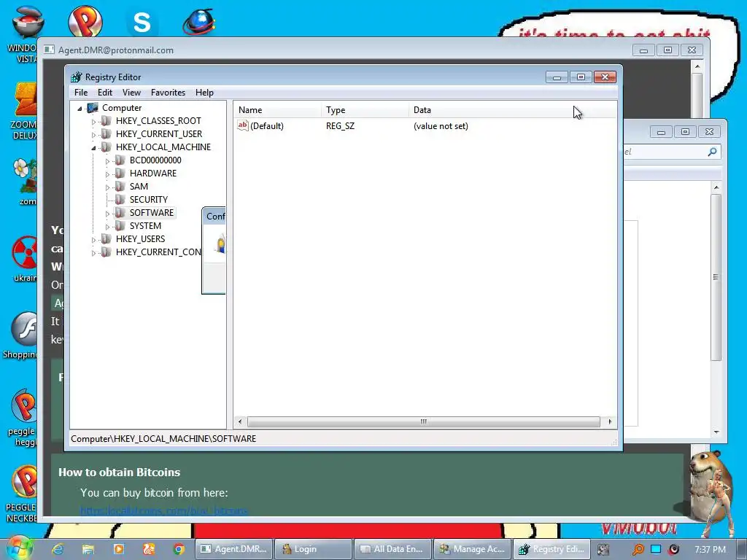Click the horizontal scrollbar thumb in values pane
Image resolution: width=747 pixels, height=560 pixels.
[423, 422]
